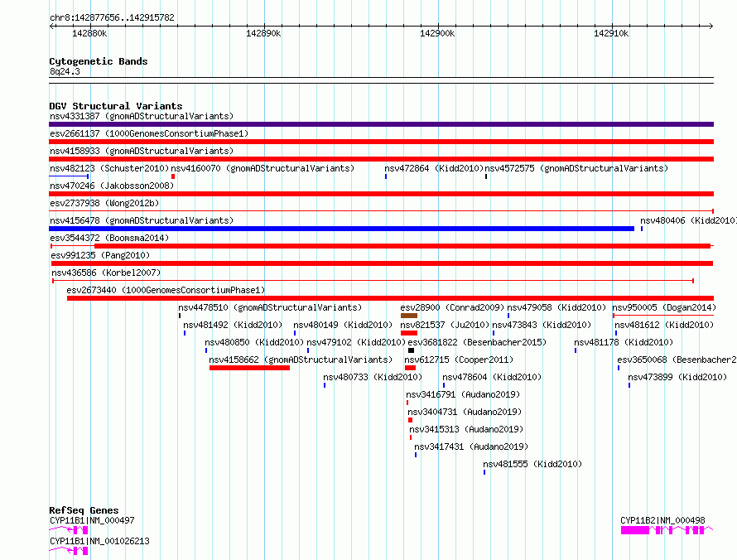
Task: Open nsv480733 (Kidd2010) label
Action: [373, 377]
